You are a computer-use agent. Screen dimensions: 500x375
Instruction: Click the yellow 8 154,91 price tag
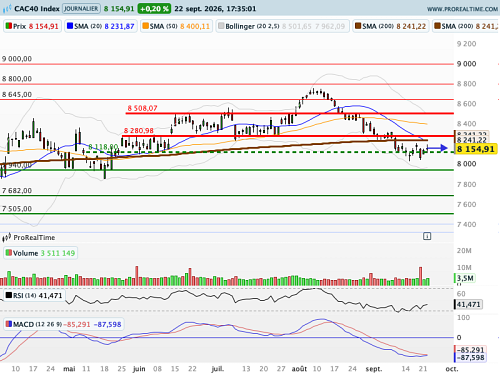tap(476, 149)
